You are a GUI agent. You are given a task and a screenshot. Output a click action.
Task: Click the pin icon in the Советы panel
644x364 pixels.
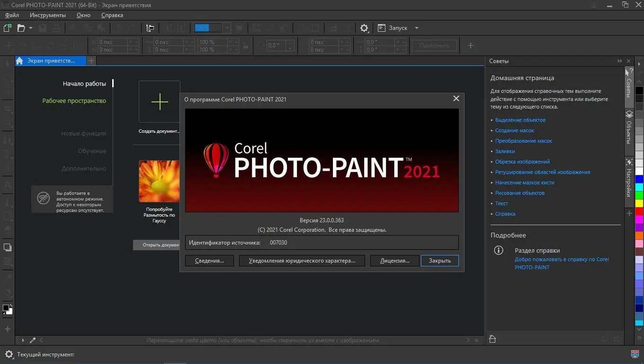[620, 61]
